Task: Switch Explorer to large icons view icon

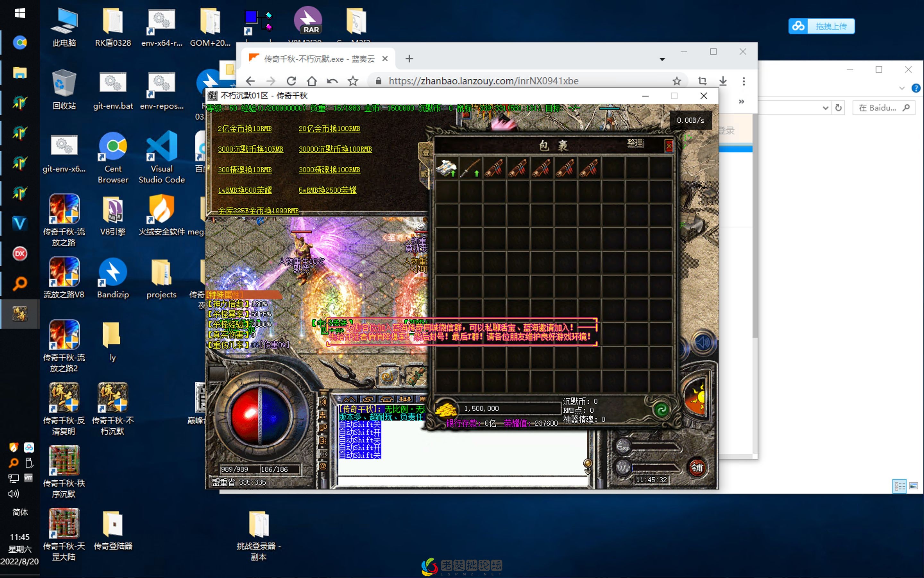Action: pos(913,486)
